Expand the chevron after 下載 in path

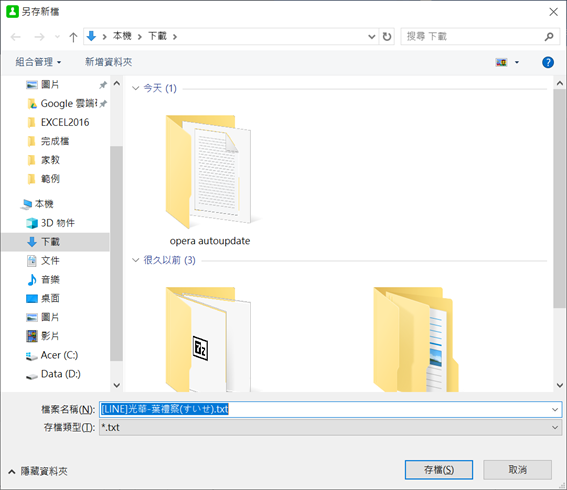[x=175, y=37]
